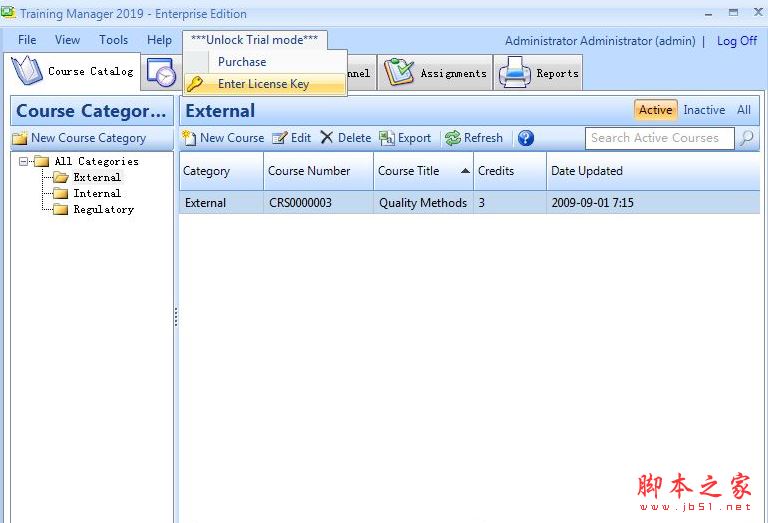Click New Course Category button
The width and height of the screenshot is (768, 523).
(x=79, y=138)
